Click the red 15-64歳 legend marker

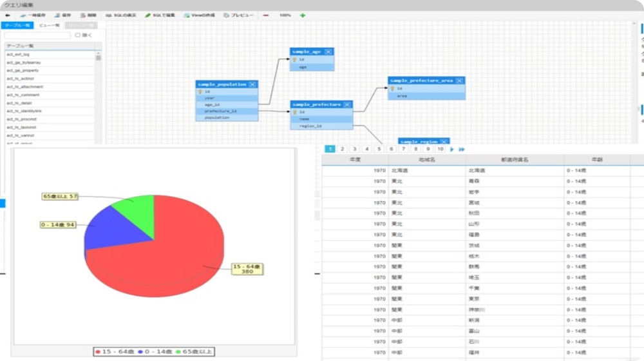pos(98,352)
